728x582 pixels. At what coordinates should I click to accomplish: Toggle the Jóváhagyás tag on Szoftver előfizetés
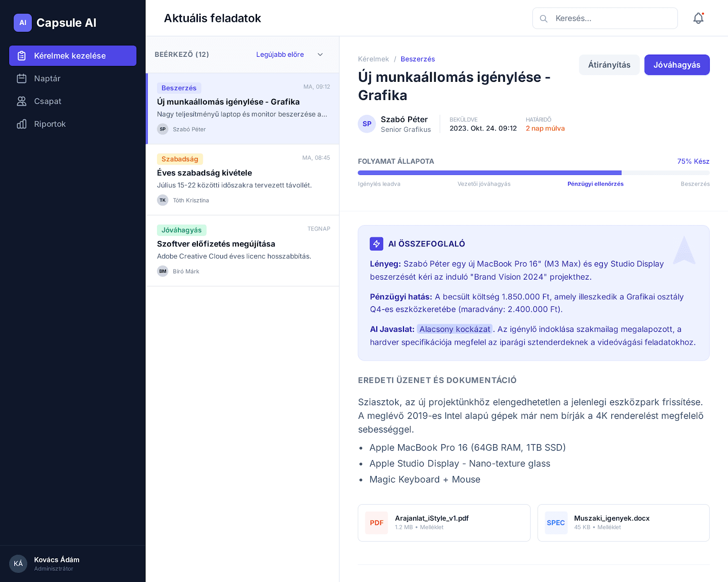[x=181, y=230]
